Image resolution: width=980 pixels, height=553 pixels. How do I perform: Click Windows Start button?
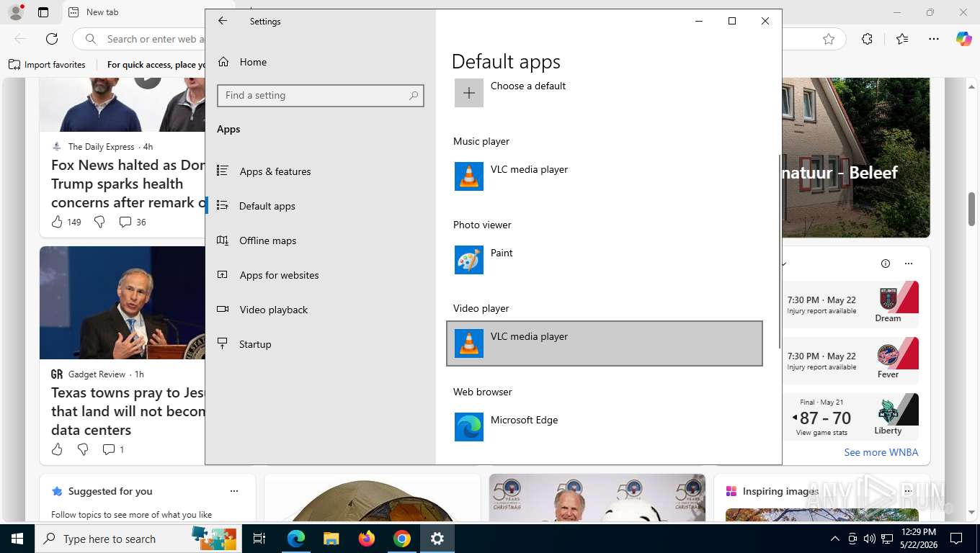tap(17, 539)
